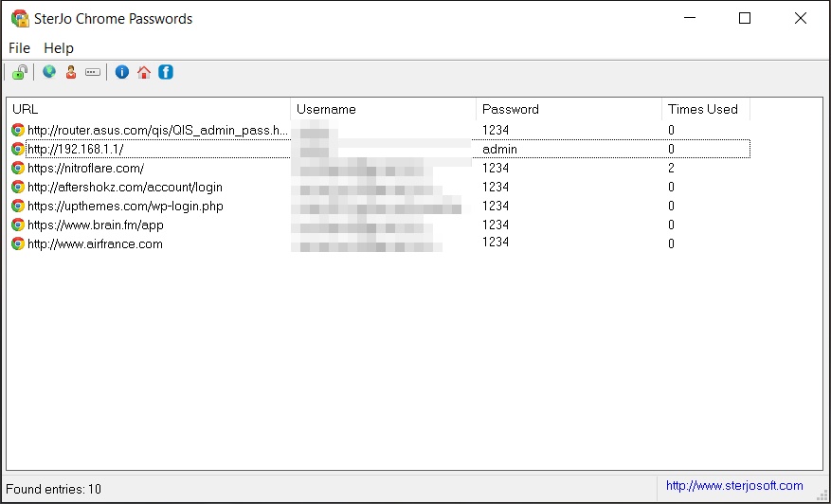Select the https://www.brain.fm/app entry
Viewport: 831px width, 504px height.
(x=96, y=225)
